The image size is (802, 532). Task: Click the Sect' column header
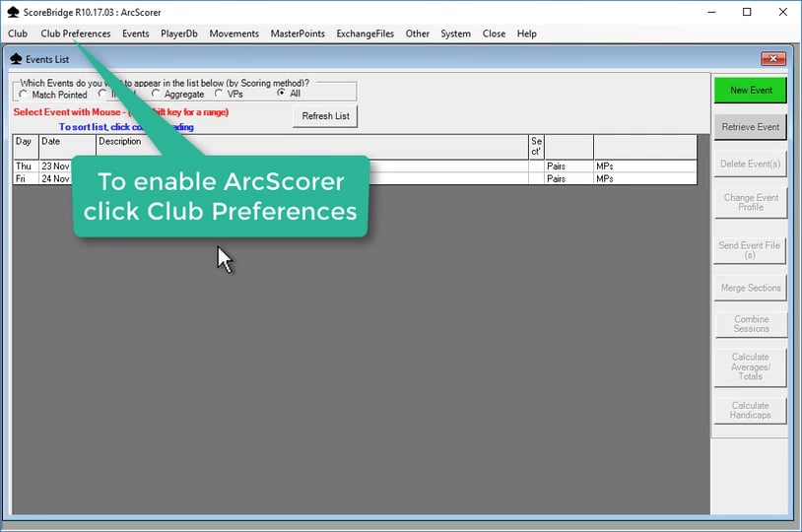536,147
